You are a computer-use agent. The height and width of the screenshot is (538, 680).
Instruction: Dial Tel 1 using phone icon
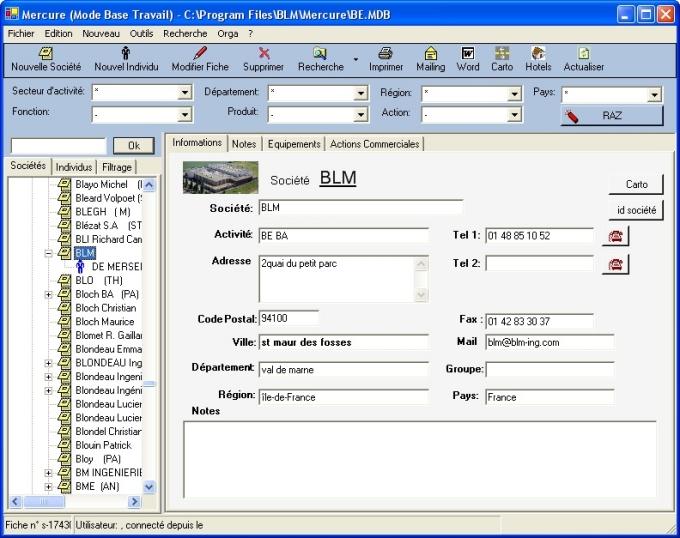point(616,236)
